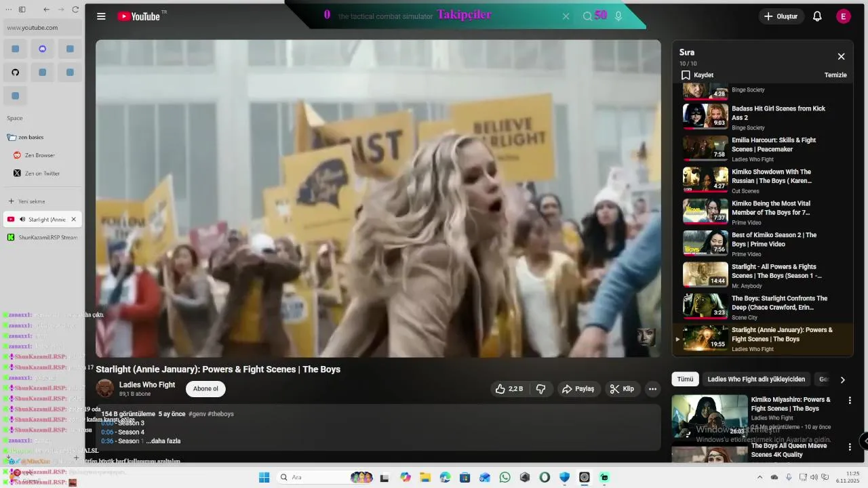Image resolution: width=868 pixels, height=488 pixels.
Task: Click the taskbar Ara search box
Action: [325, 477]
